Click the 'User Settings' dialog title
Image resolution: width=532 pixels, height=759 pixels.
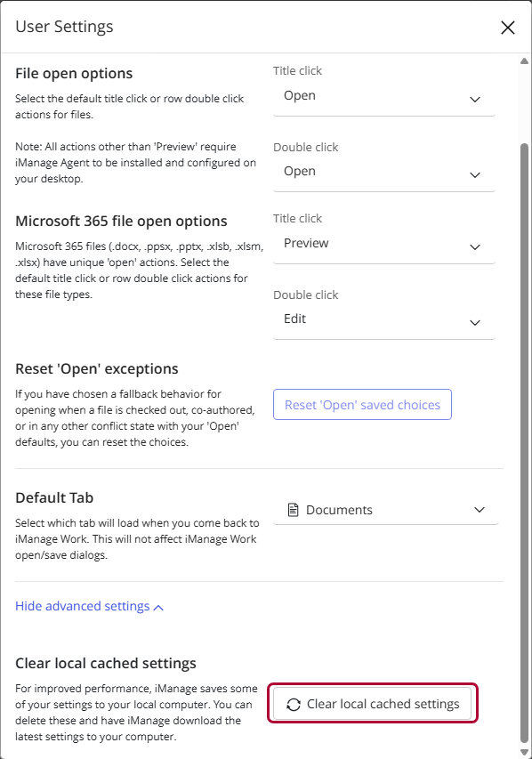coord(64,27)
